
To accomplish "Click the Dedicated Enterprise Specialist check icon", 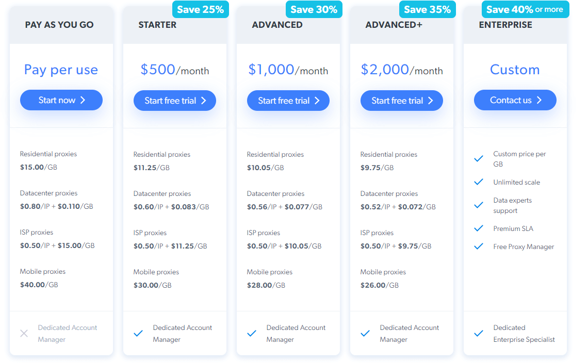I will tap(479, 333).
